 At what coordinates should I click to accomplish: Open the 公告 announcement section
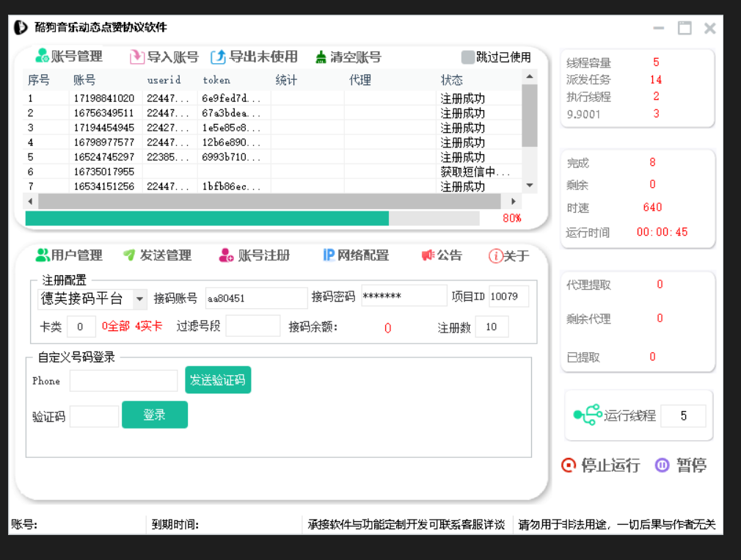(442, 255)
